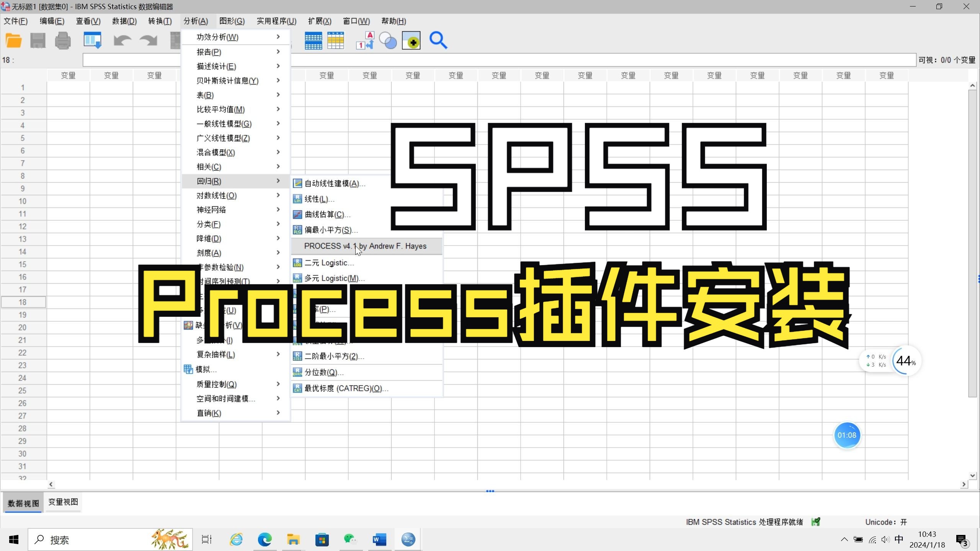The image size is (980, 551).
Task: Expand 相关(C) submenu
Action: (x=236, y=167)
